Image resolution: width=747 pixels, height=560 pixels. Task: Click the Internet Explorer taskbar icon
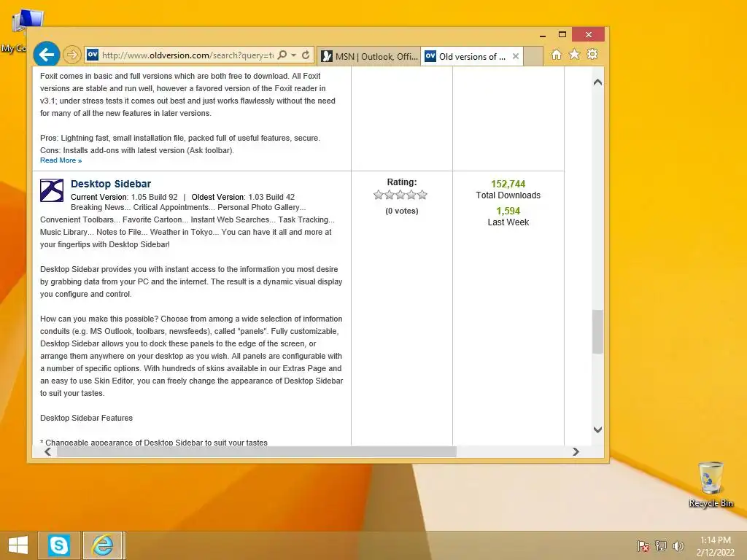pyautogui.click(x=104, y=545)
